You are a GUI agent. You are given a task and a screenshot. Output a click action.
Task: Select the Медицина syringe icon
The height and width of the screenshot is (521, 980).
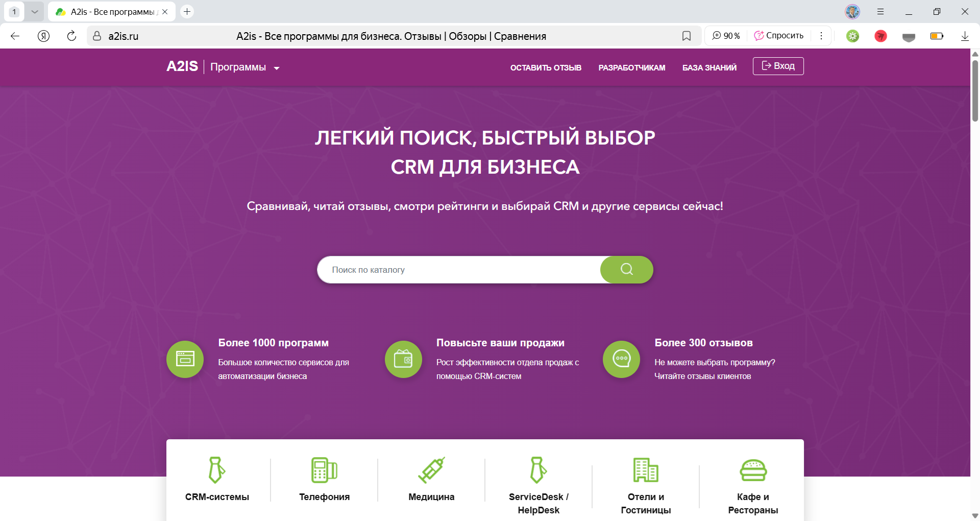(x=431, y=470)
